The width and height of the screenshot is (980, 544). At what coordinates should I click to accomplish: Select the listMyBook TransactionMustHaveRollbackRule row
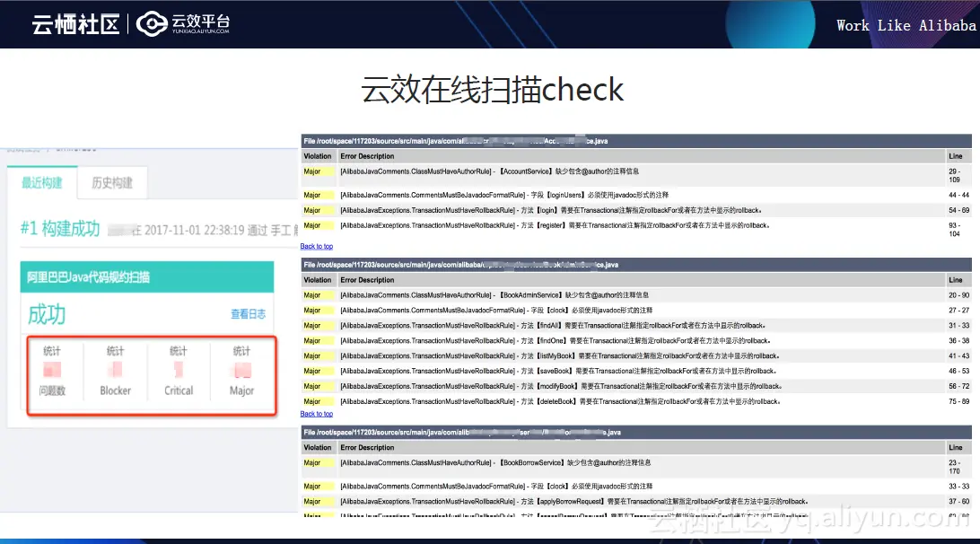(x=636, y=355)
